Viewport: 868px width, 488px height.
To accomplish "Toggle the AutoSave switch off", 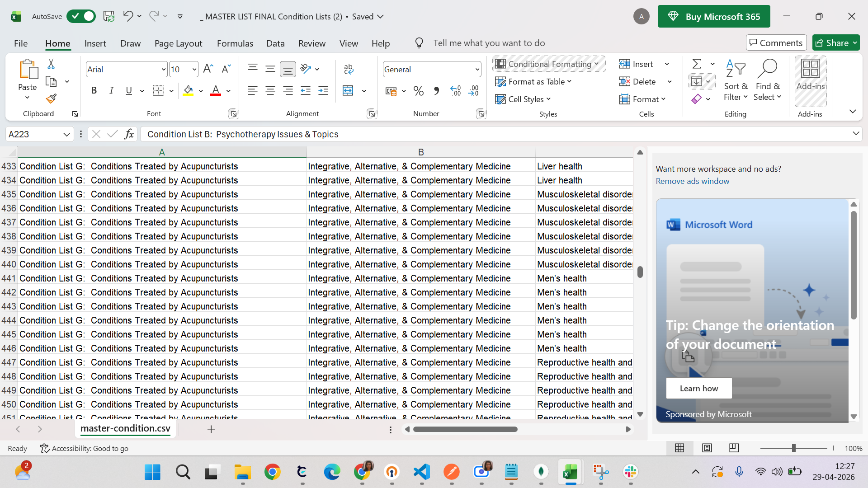I will point(81,16).
